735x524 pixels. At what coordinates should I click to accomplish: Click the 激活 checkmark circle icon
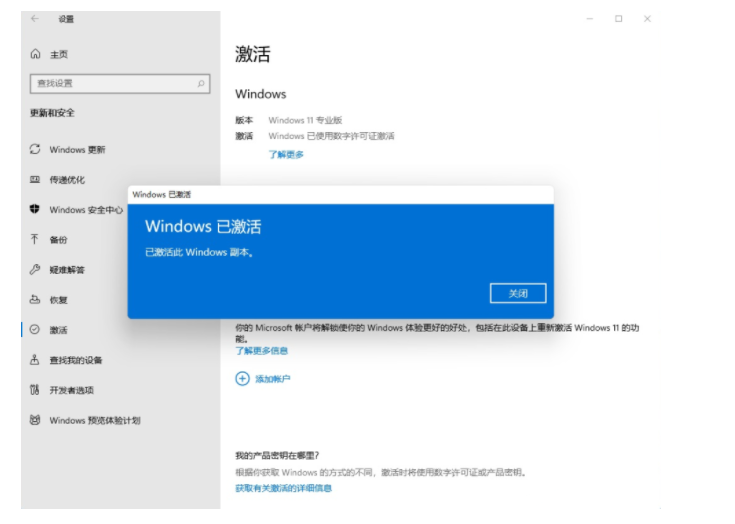[35, 329]
